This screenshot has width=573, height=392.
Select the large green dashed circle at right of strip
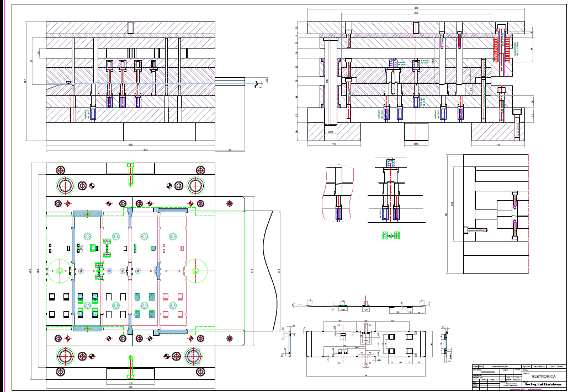pos(195,270)
